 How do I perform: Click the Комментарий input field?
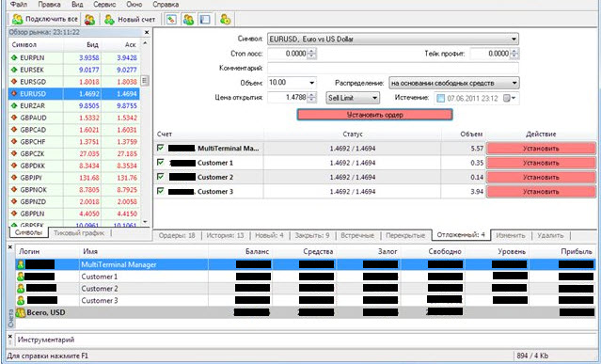click(x=393, y=69)
